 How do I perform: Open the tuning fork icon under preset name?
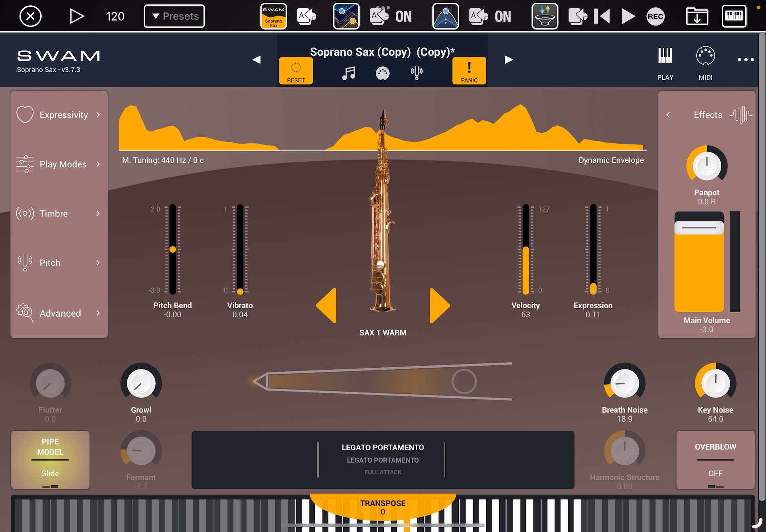[417, 73]
